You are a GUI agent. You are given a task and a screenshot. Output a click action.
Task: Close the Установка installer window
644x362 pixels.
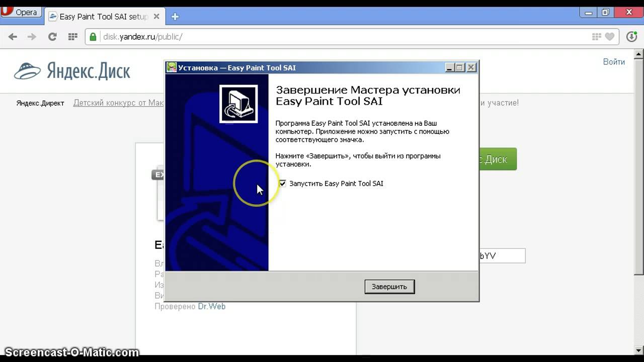471,67
